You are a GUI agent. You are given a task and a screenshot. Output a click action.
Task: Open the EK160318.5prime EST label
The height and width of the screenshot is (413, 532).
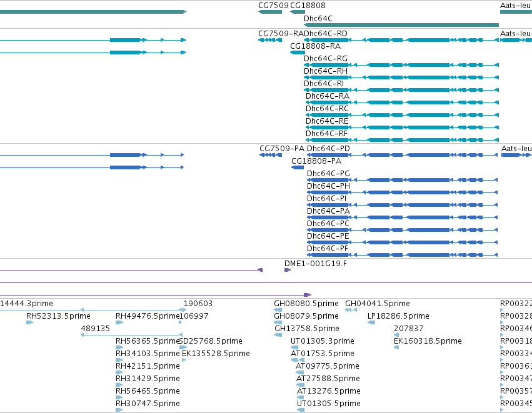(x=428, y=341)
